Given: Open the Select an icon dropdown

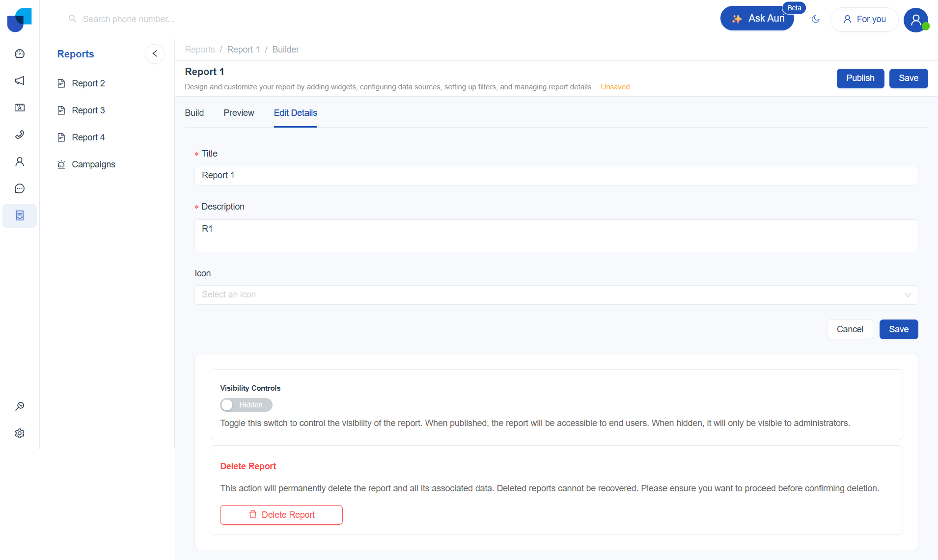Looking at the screenshot, I should (x=556, y=295).
